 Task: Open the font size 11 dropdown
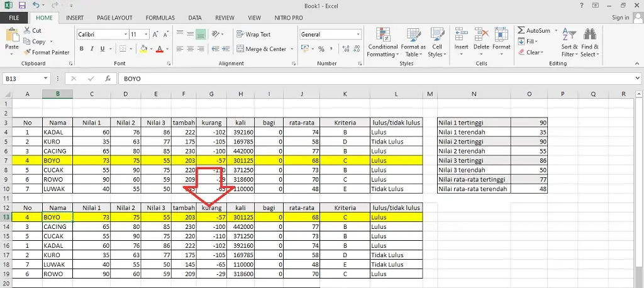click(147, 35)
